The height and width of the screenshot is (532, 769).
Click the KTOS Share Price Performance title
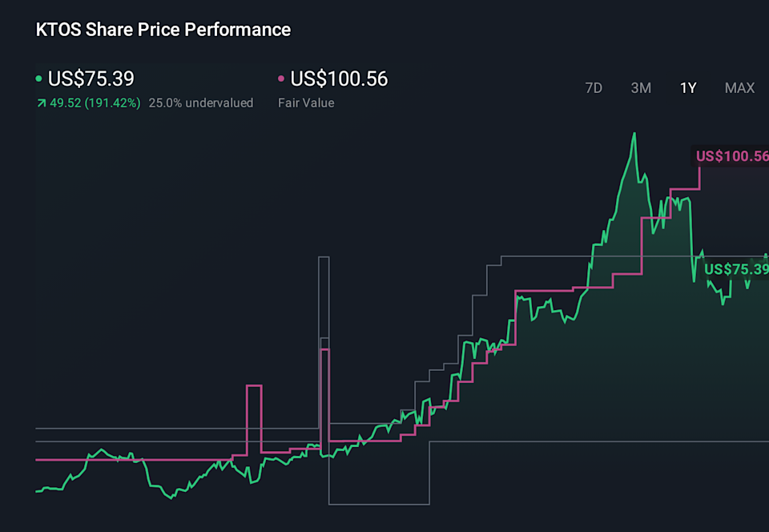[x=162, y=29]
